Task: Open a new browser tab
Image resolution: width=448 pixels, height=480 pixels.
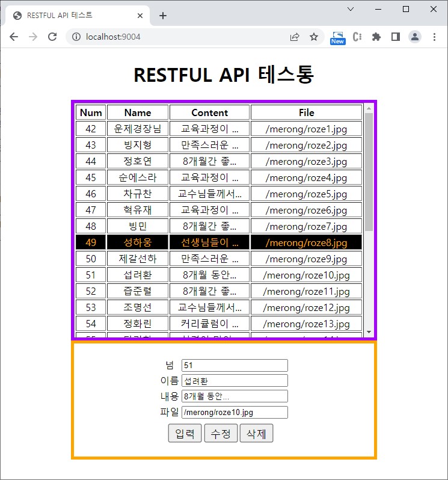Action: tap(163, 16)
